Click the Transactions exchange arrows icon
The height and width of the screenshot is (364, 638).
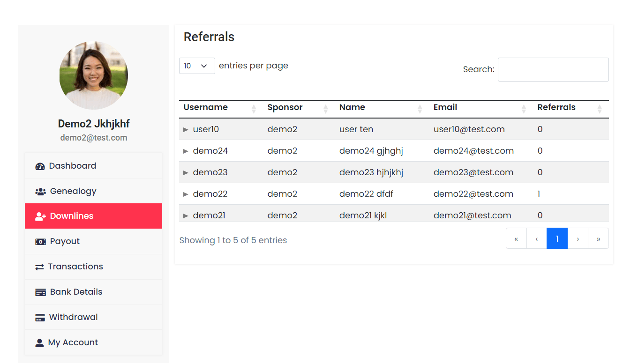click(39, 267)
